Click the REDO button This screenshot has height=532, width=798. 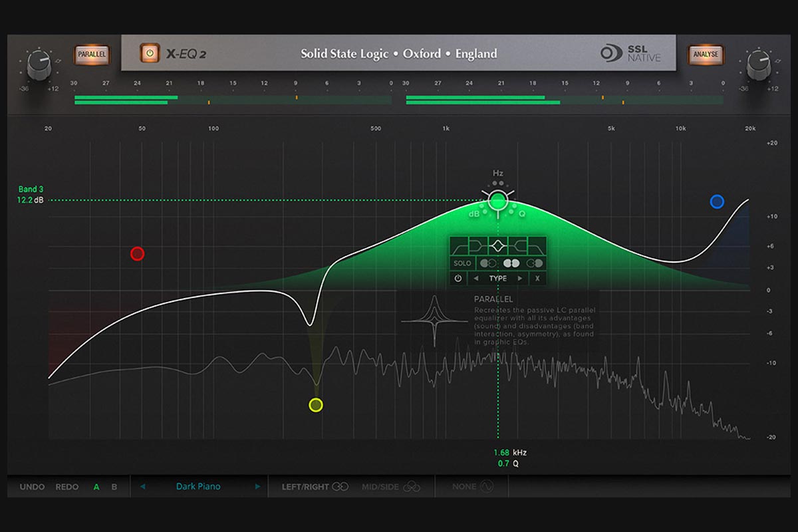(x=66, y=486)
